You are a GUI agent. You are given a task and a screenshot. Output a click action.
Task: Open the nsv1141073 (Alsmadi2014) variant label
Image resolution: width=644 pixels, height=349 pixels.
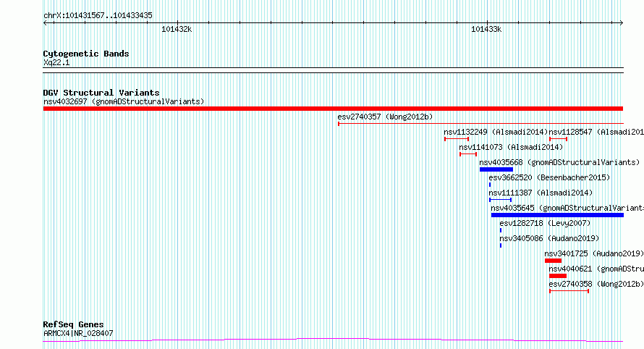[x=511, y=147]
